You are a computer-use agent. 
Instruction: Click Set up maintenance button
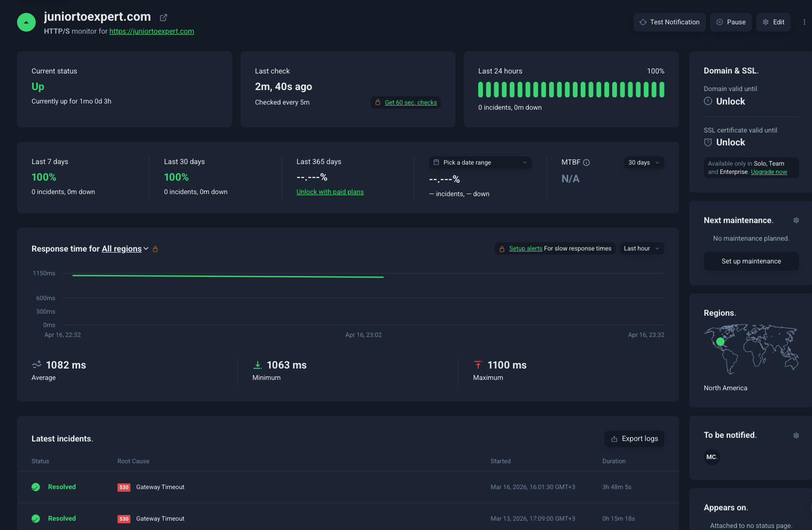(x=751, y=261)
